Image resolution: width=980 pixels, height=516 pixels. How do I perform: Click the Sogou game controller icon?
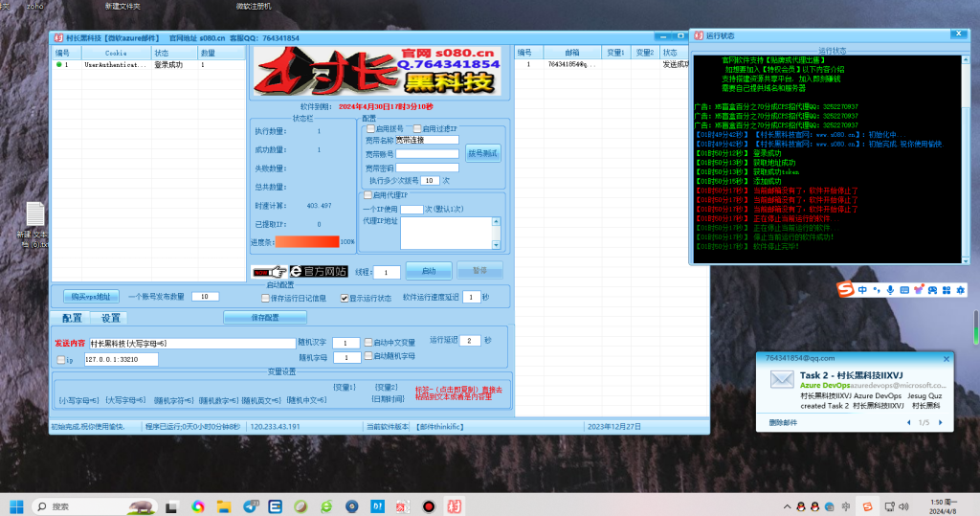(x=932, y=290)
